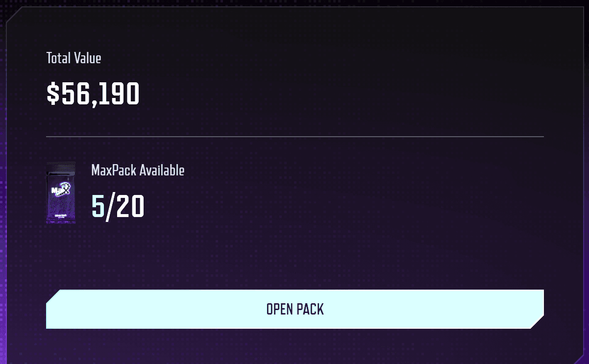This screenshot has width=589, height=364.
Task: Click the Max logo on the pack image
Action: tap(60, 190)
